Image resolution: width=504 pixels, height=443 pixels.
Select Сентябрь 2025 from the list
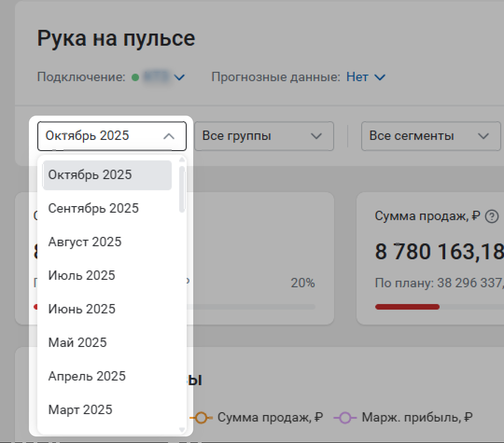(93, 208)
